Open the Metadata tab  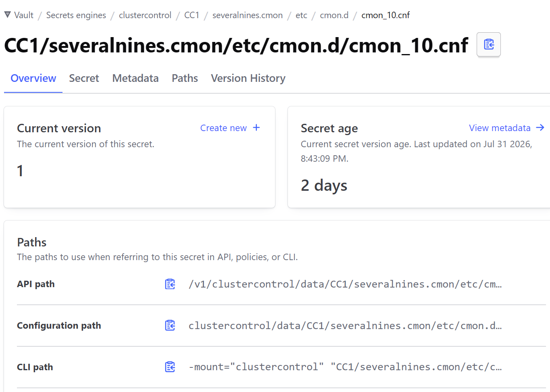tap(135, 78)
